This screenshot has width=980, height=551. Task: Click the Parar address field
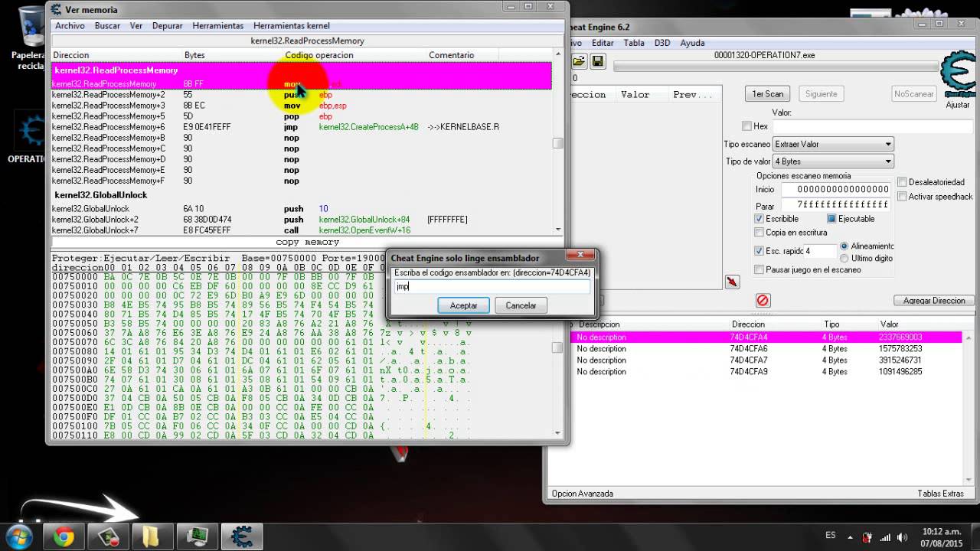coord(836,205)
